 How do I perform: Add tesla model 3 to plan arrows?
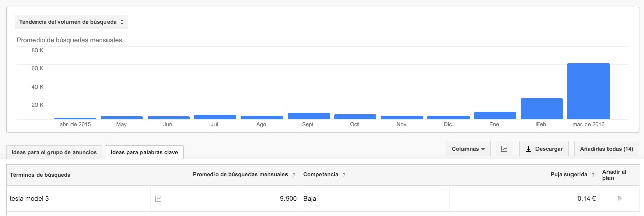pos(619,198)
